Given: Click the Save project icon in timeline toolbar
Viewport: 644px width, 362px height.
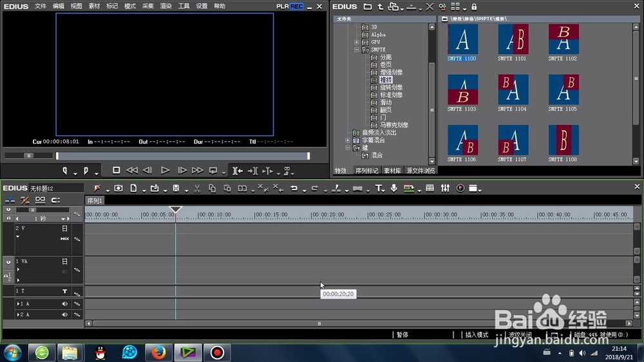Looking at the screenshot, I should click(x=176, y=188).
